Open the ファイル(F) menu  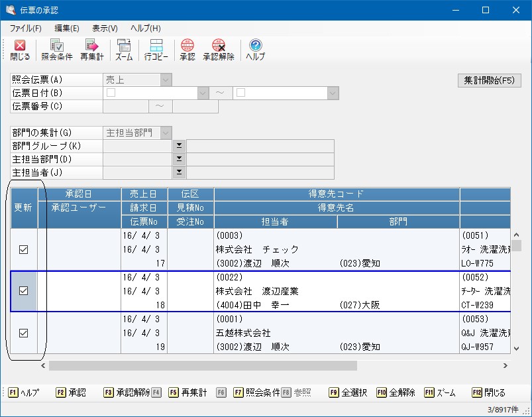point(25,29)
